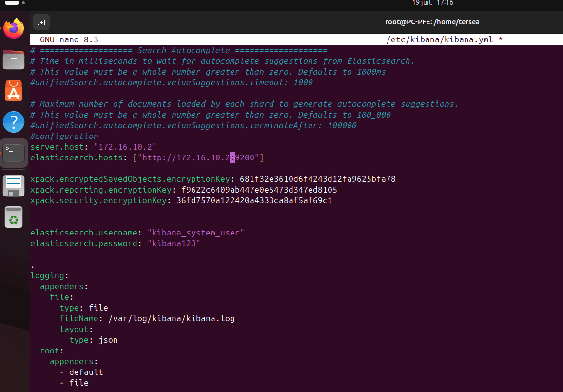
Task: Click the Search Autocomplete comment heading
Action: pyautogui.click(x=183, y=50)
